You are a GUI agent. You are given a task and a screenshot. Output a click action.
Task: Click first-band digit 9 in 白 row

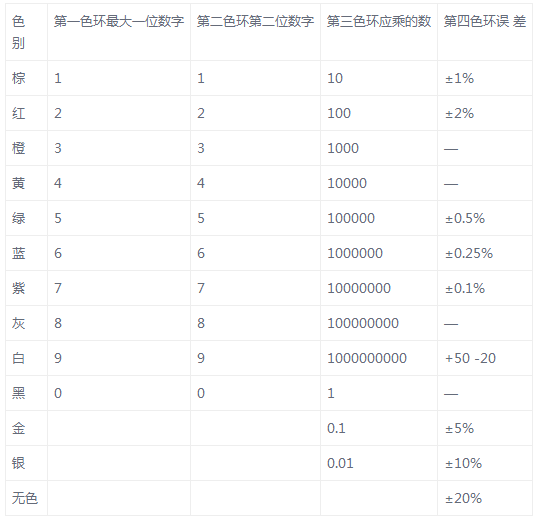click(58, 359)
